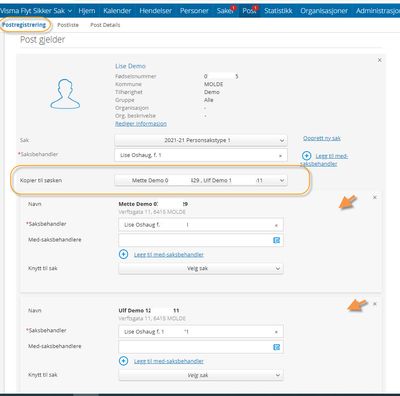
Task: Open the Sak dropdown showing 2021-21 Personsakstype 1
Action: click(201, 140)
